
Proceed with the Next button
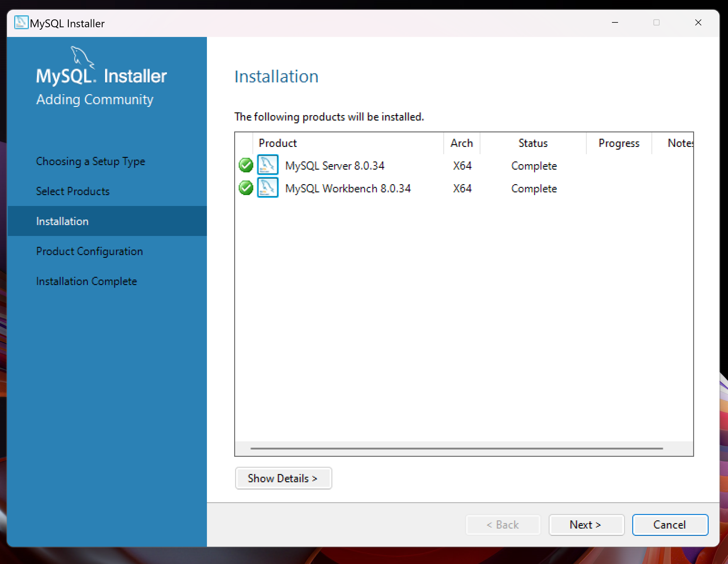point(586,525)
